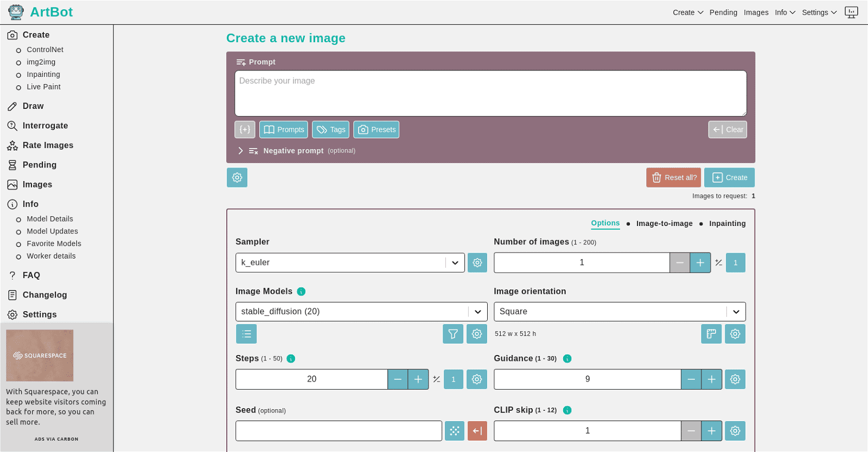Increase the Steps value with plus
This screenshot has height=452, width=868.
coord(418,379)
